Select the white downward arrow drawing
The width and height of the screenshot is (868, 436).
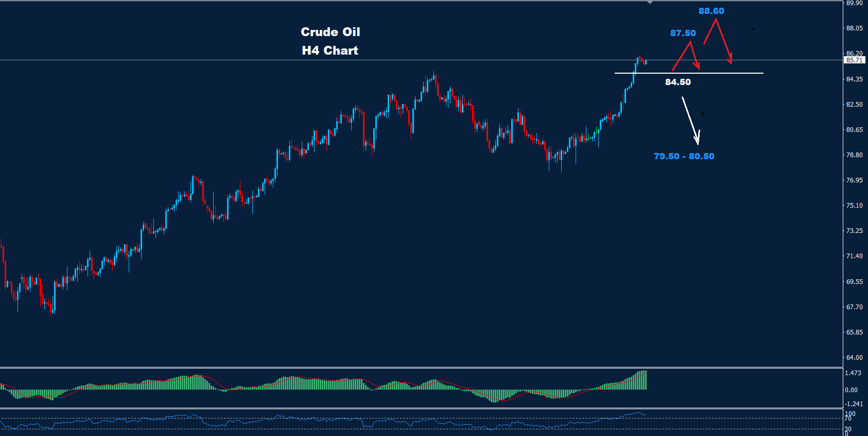690,120
